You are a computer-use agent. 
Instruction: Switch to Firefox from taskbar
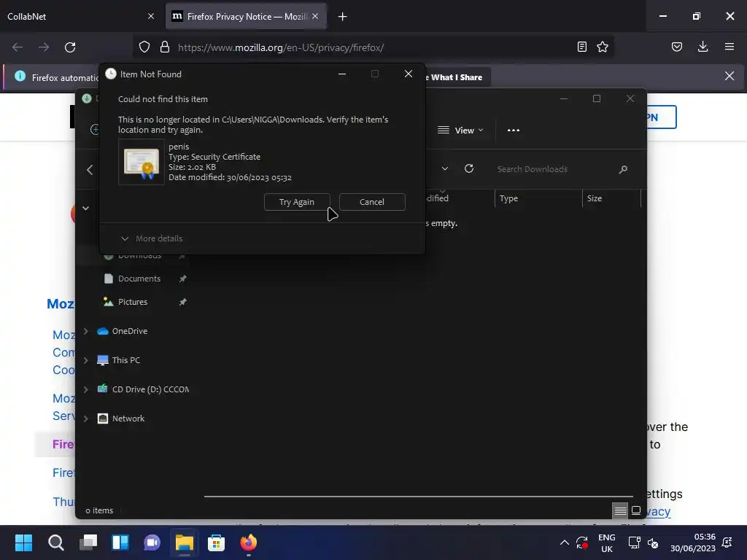[x=248, y=542]
